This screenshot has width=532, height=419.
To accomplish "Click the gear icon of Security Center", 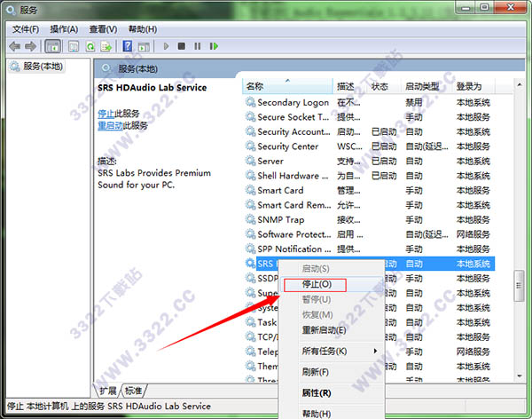I will [x=250, y=146].
